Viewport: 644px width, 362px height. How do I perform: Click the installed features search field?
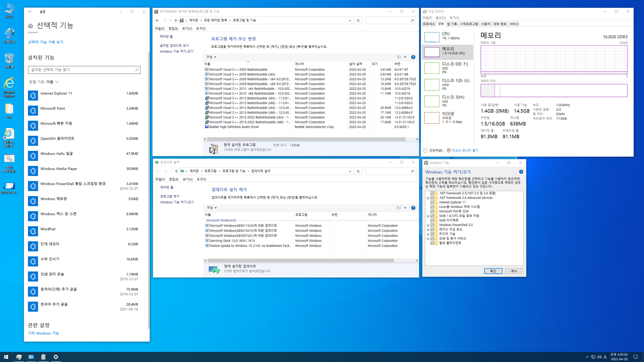[x=84, y=70]
